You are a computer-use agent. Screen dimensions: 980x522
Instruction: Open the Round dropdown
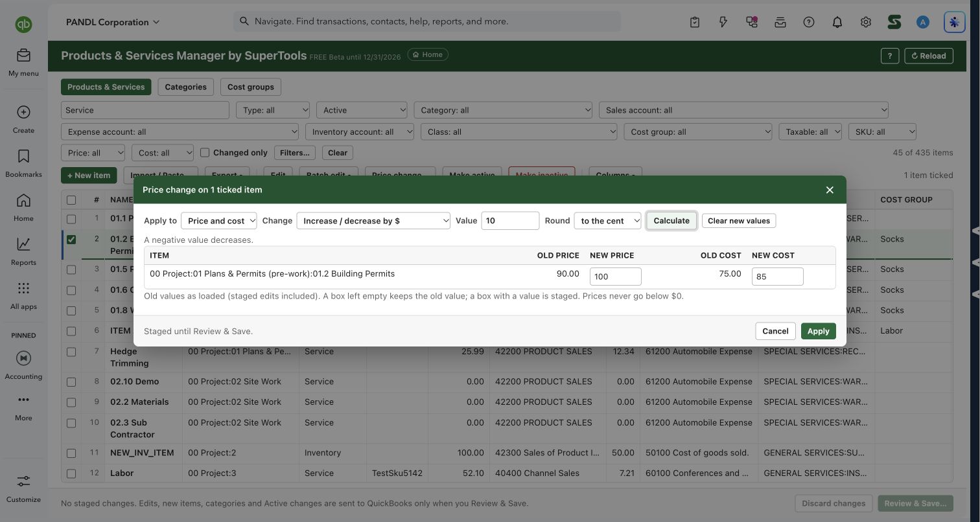(608, 221)
